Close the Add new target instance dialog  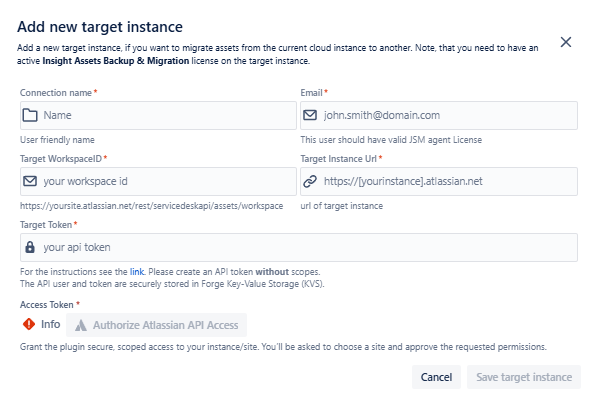coord(566,42)
